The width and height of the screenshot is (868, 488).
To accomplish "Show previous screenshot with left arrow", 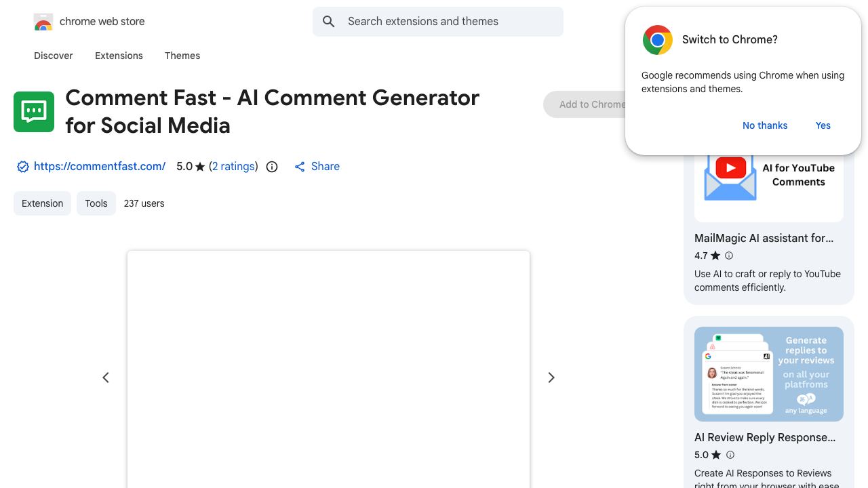I will click(106, 378).
